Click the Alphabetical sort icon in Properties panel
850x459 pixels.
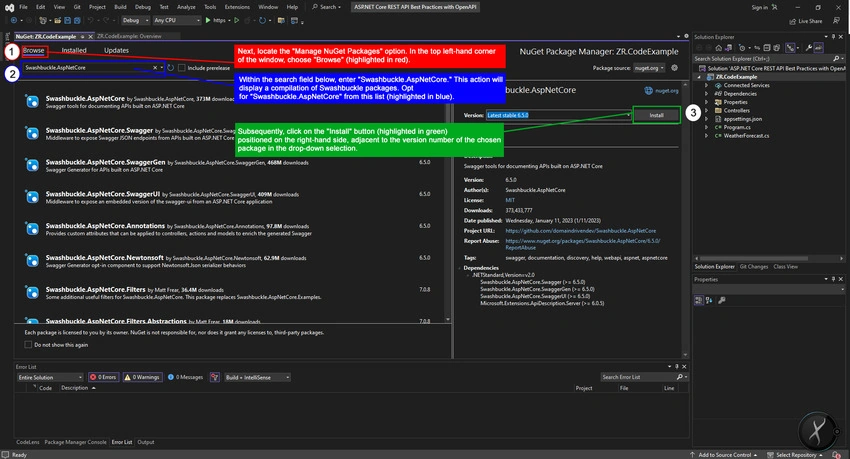709,300
